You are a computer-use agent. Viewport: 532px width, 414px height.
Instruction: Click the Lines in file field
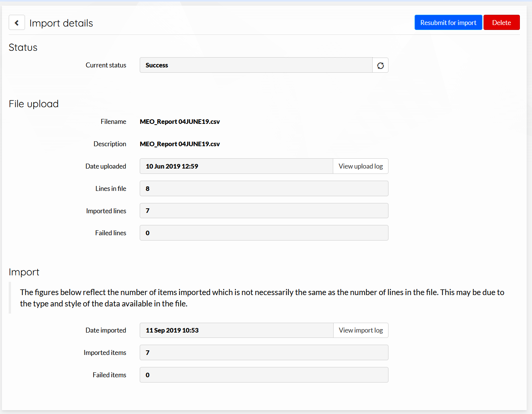click(264, 189)
